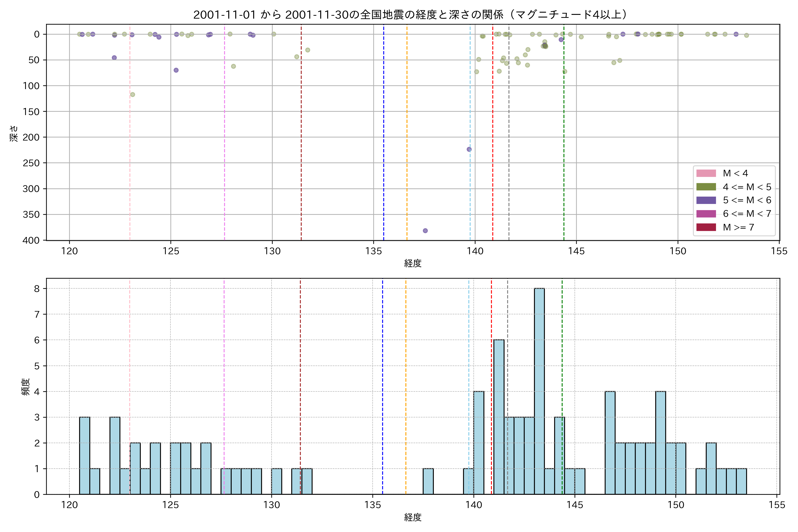
Task: Click the 8 tick label on frequency axis
Action: pos(37,289)
